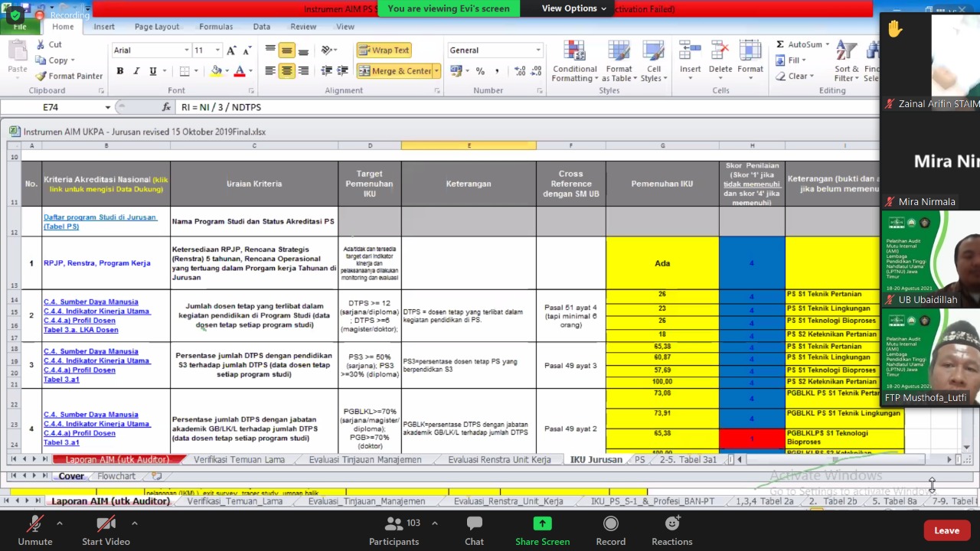Open Sort & Filter menu
Viewport: 980px width, 551px height.
click(847, 61)
